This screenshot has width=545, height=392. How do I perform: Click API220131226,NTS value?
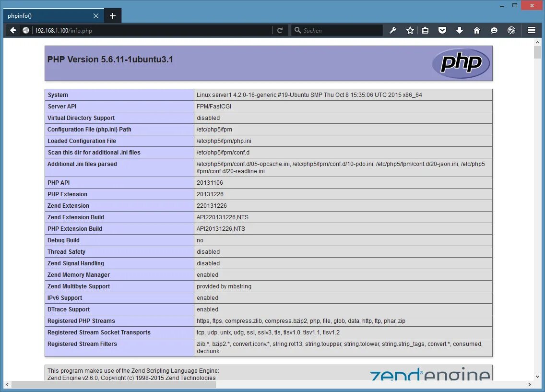click(223, 217)
